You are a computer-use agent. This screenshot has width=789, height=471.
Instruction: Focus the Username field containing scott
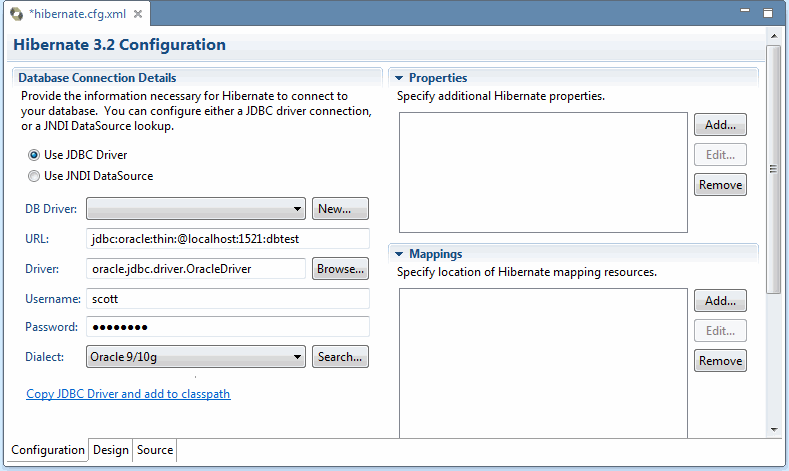coord(228,299)
